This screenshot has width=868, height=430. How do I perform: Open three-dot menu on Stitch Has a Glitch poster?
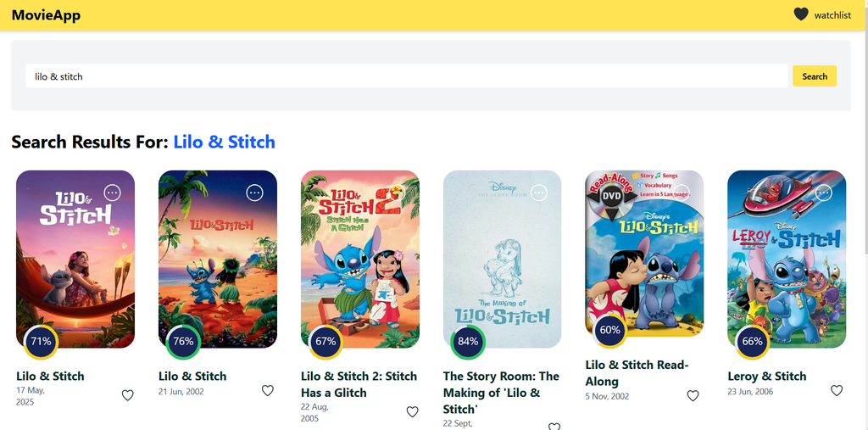pos(397,193)
